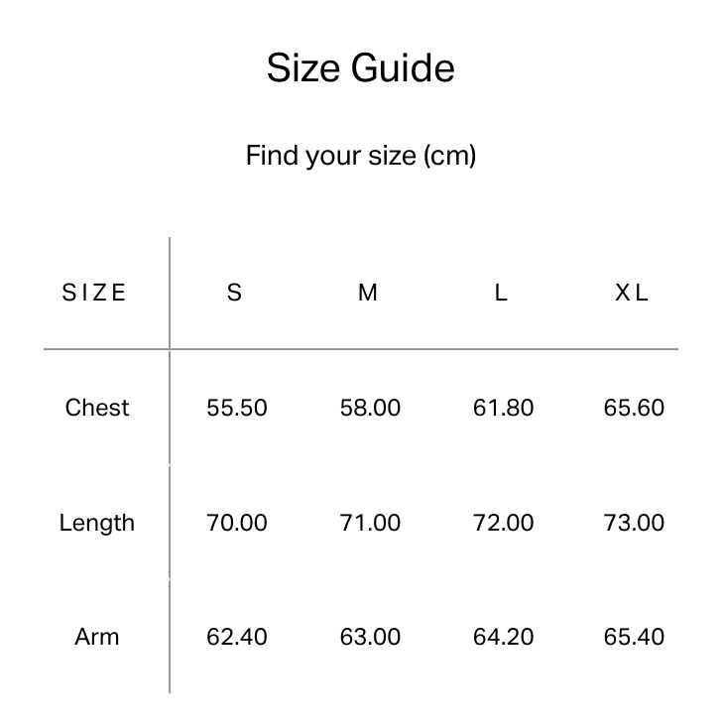Click the Arm row label
Viewport: 724px width, 728px height.
coord(97,637)
